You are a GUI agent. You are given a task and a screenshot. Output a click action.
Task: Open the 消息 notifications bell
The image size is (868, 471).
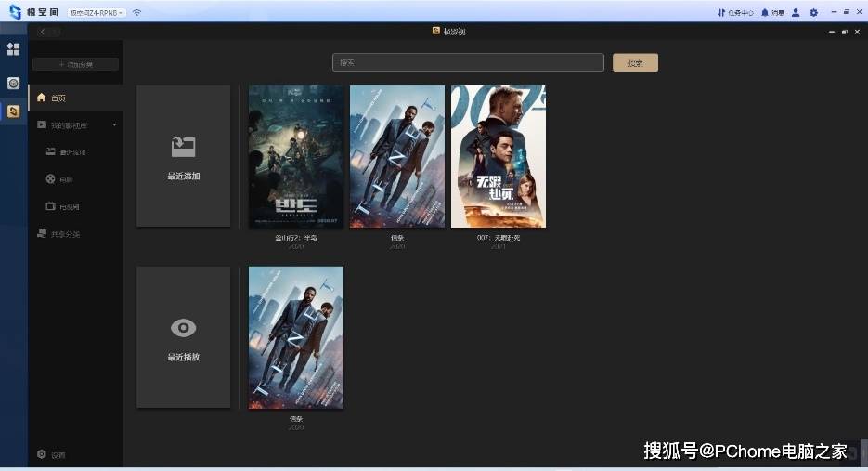pos(772,12)
